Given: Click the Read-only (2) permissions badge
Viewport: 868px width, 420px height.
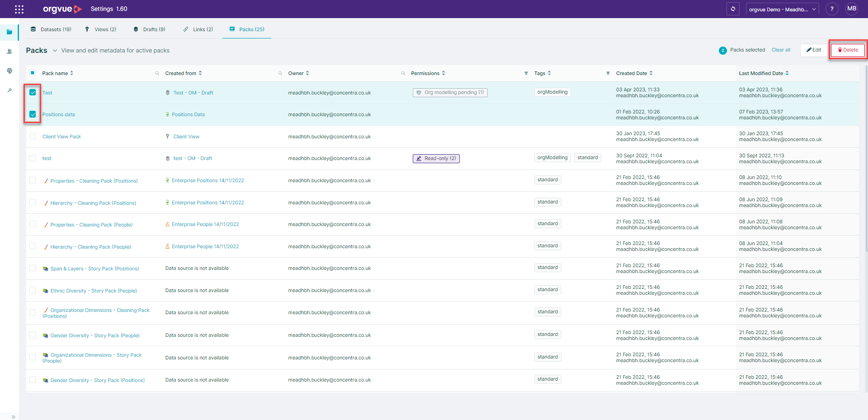Looking at the screenshot, I should (x=436, y=159).
